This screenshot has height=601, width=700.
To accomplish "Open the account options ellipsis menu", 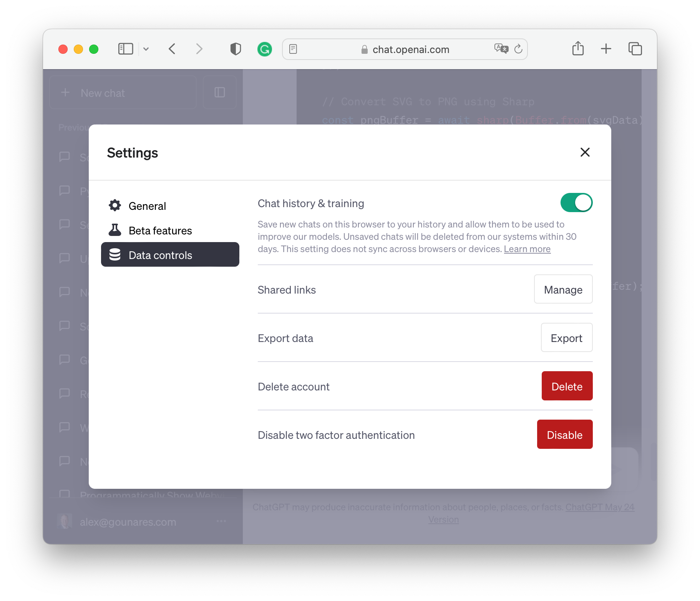I will (221, 521).
